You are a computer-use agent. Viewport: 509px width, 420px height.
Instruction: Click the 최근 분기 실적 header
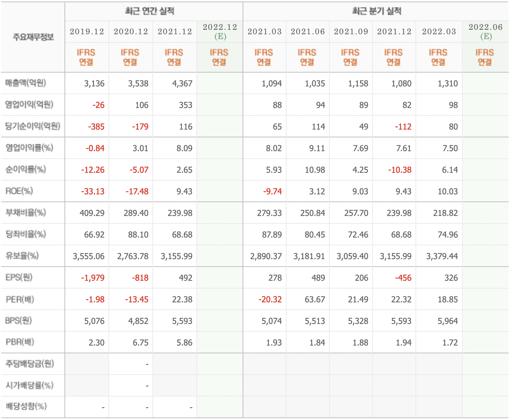point(376,11)
